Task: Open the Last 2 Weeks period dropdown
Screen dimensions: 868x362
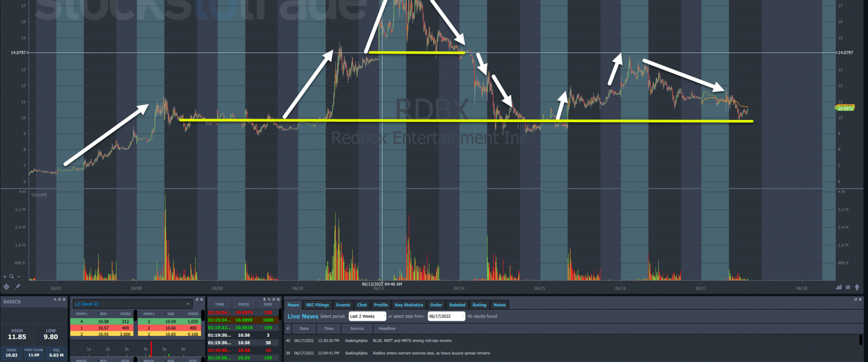Action: pos(368,316)
